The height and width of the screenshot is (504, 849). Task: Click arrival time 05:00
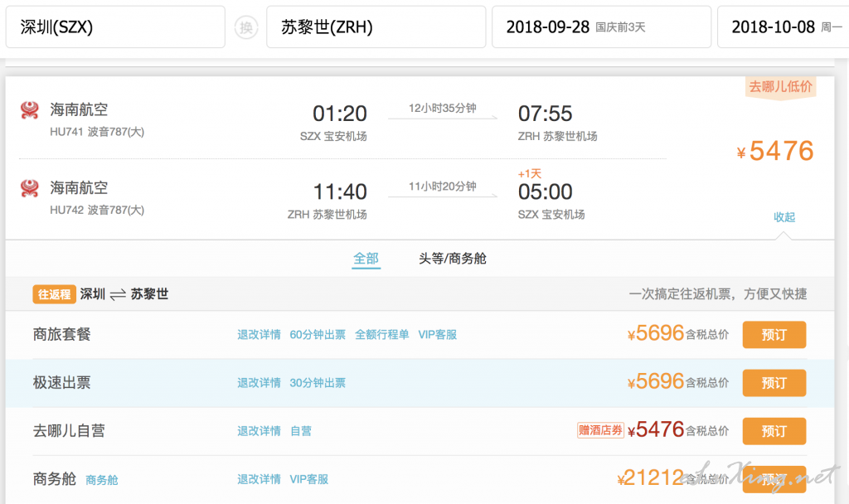tap(546, 191)
